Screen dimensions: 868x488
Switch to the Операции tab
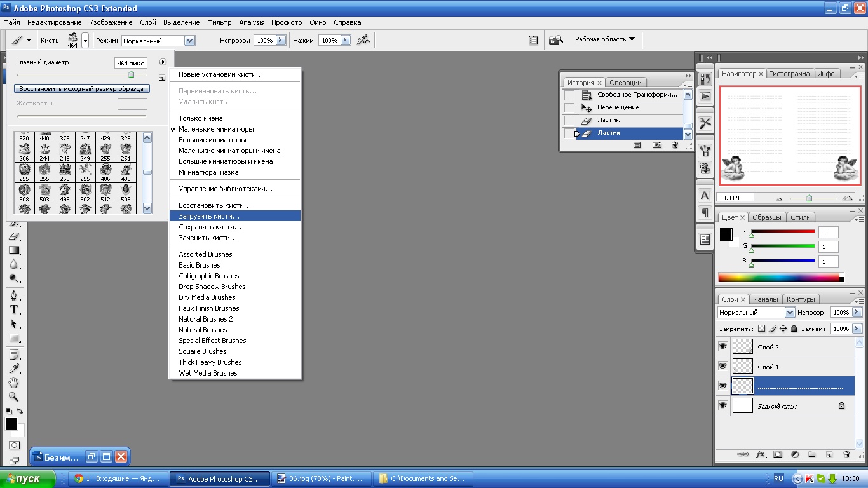pos(625,83)
